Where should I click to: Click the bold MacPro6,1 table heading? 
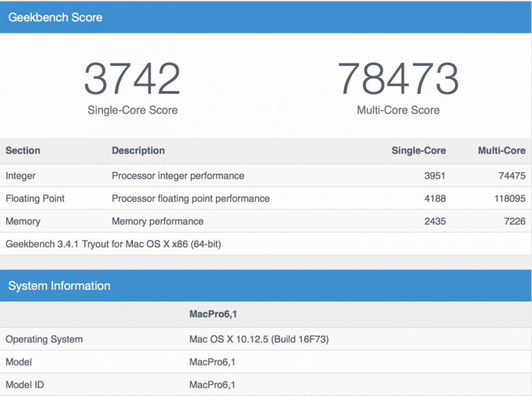[213, 314]
